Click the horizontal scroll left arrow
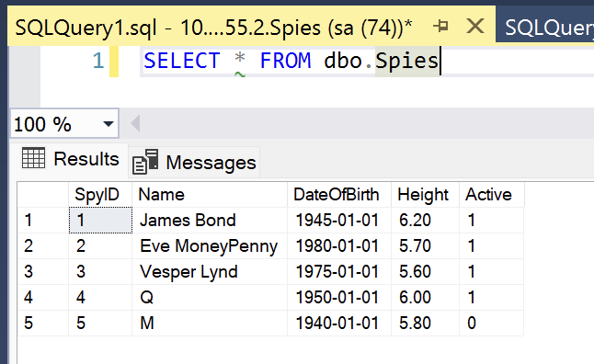This screenshot has width=594, height=364. tap(135, 123)
